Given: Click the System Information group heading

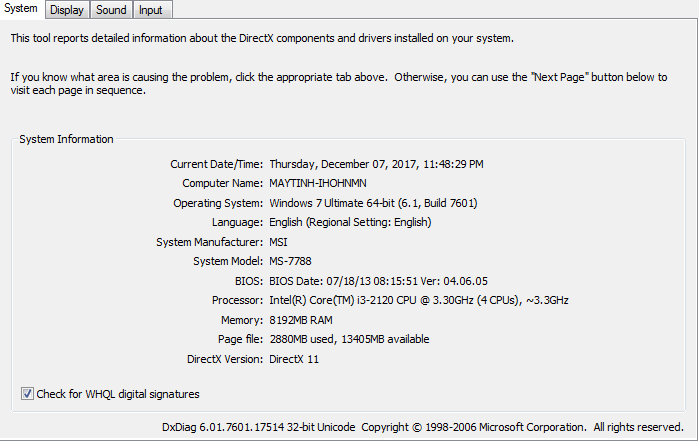Looking at the screenshot, I should point(66,139).
